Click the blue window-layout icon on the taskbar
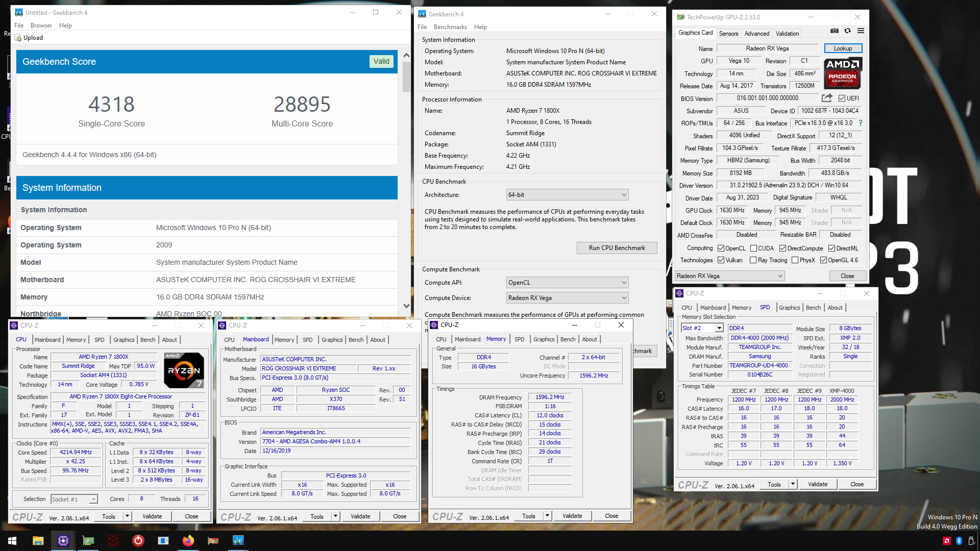Image resolution: width=980 pixels, height=551 pixels. coord(163,541)
